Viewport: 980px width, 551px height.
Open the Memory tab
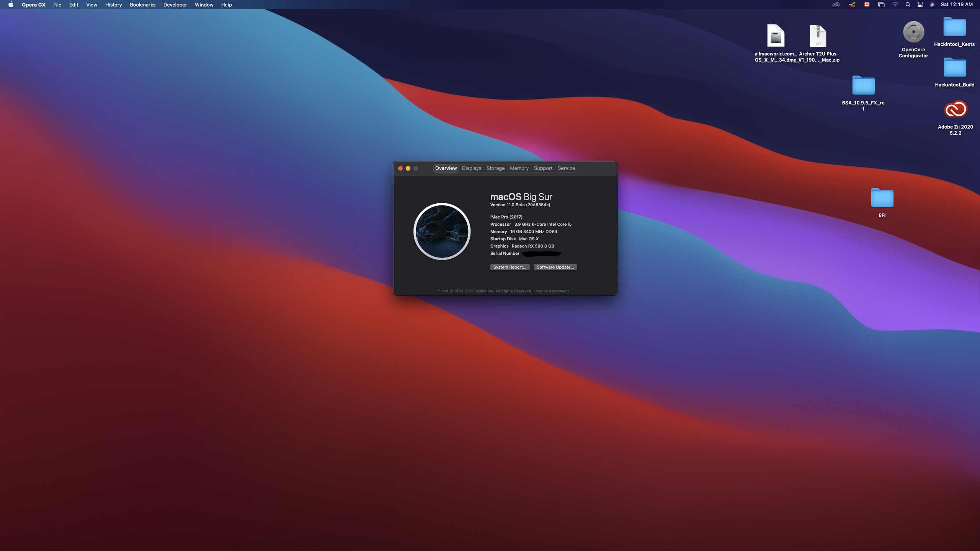[x=519, y=168]
